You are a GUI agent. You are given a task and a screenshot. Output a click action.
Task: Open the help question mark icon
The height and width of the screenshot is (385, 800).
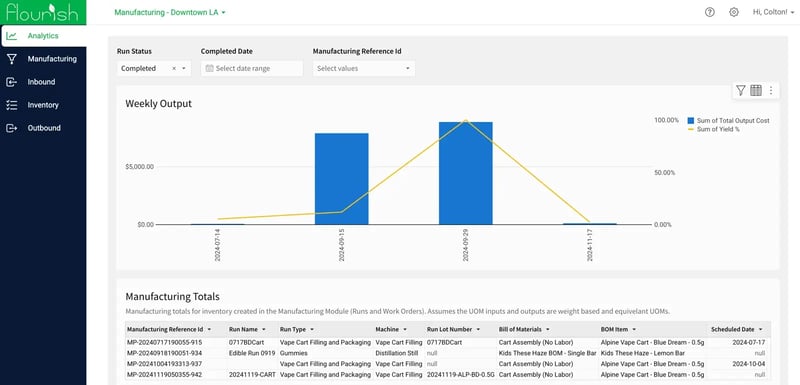[710, 12]
